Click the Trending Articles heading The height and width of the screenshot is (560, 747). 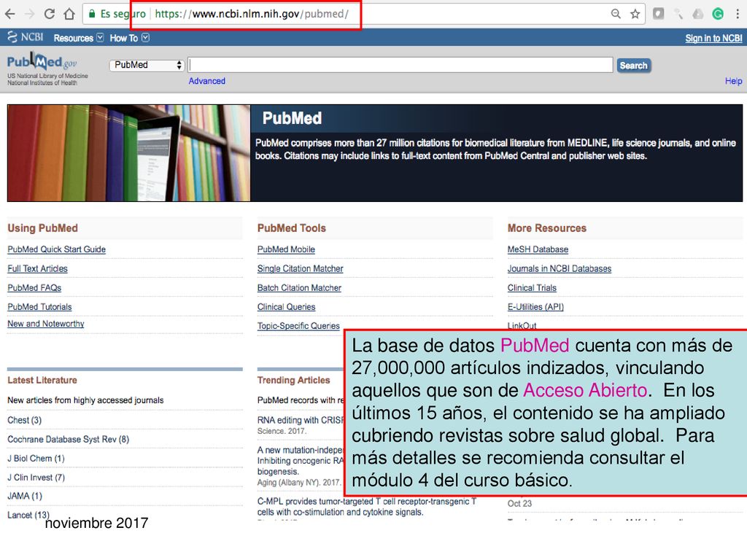293,380
